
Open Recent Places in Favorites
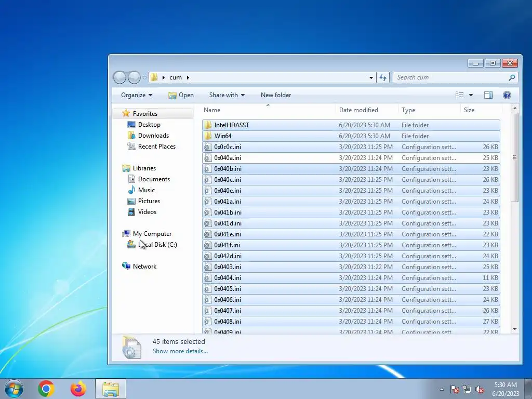tap(157, 146)
